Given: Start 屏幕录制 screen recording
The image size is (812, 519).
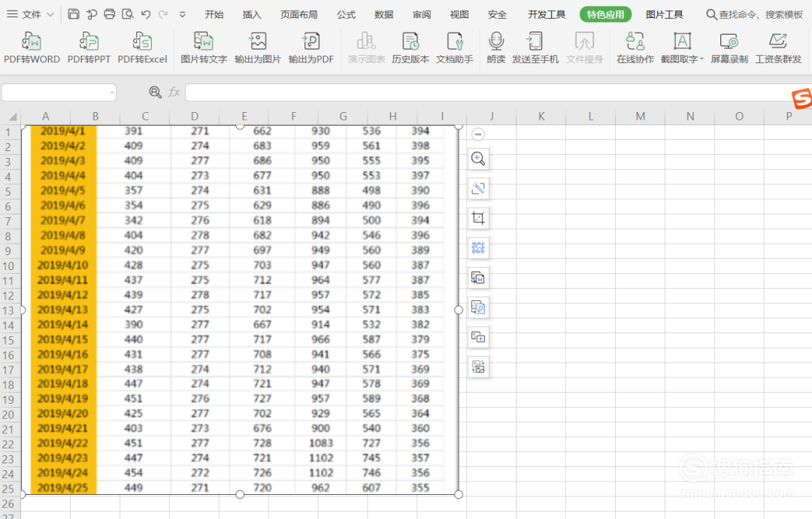Looking at the screenshot, I should click(729, 47).
